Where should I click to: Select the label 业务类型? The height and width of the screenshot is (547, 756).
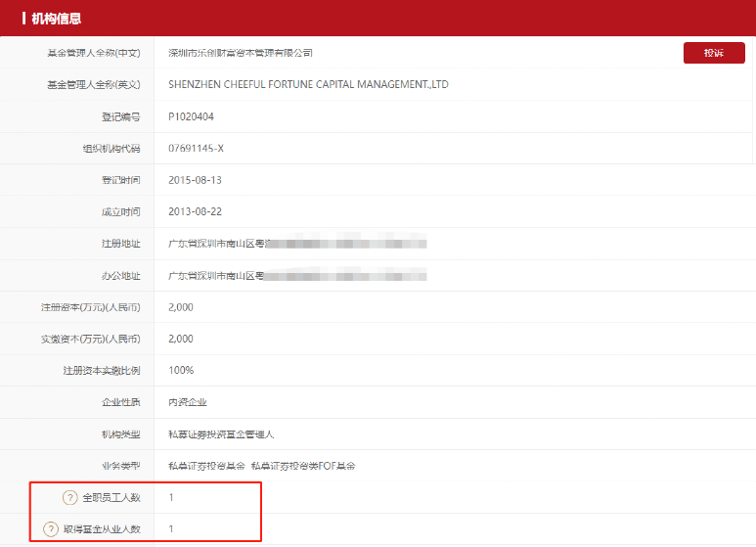[x=120, y=466]
